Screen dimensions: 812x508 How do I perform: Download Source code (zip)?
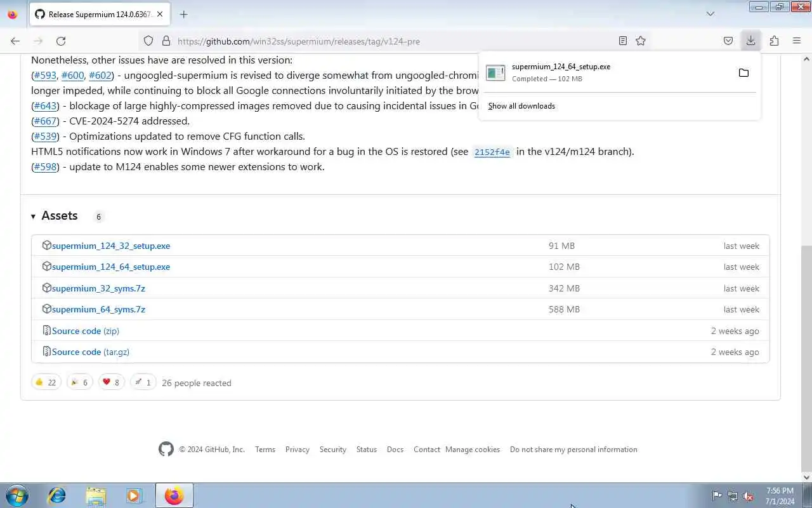point(85,331)
